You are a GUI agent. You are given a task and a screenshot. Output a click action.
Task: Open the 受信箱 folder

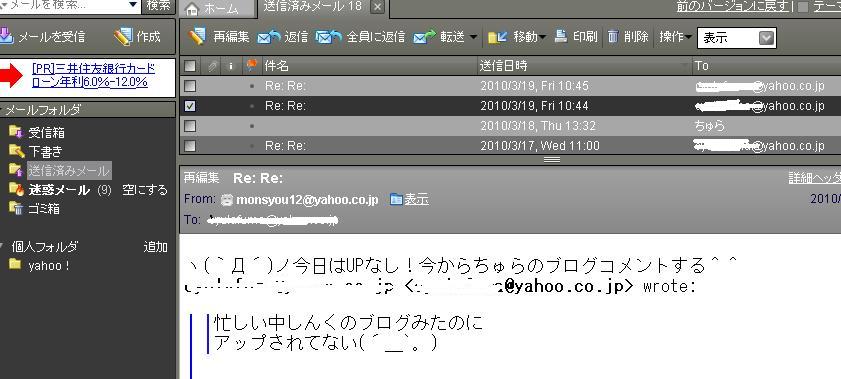(x=46, y=132)
